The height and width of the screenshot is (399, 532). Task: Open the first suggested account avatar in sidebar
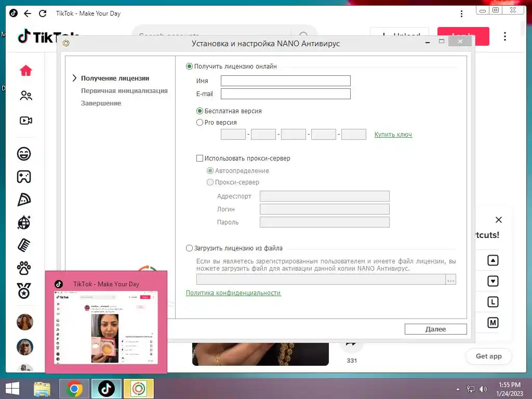coord(25,322)
